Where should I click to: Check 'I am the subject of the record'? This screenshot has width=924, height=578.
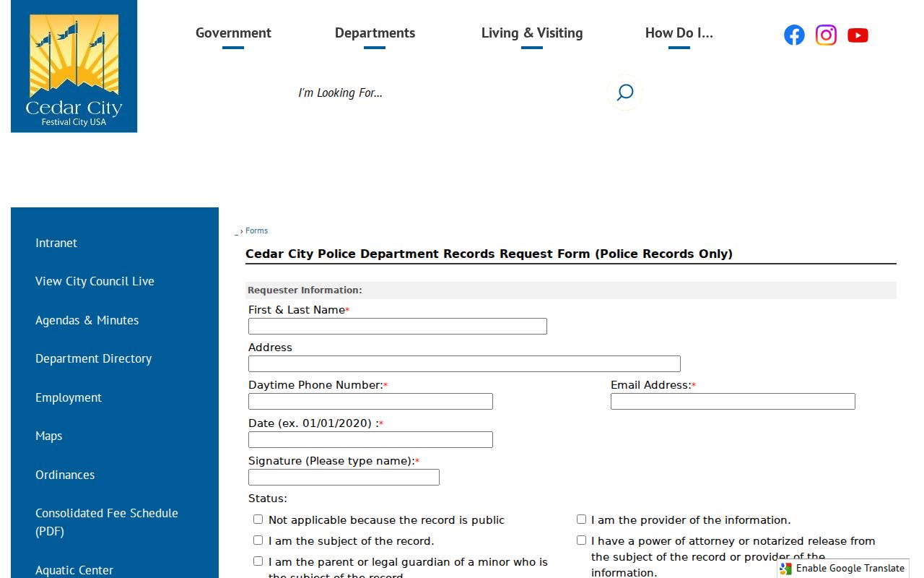point(258,540)
